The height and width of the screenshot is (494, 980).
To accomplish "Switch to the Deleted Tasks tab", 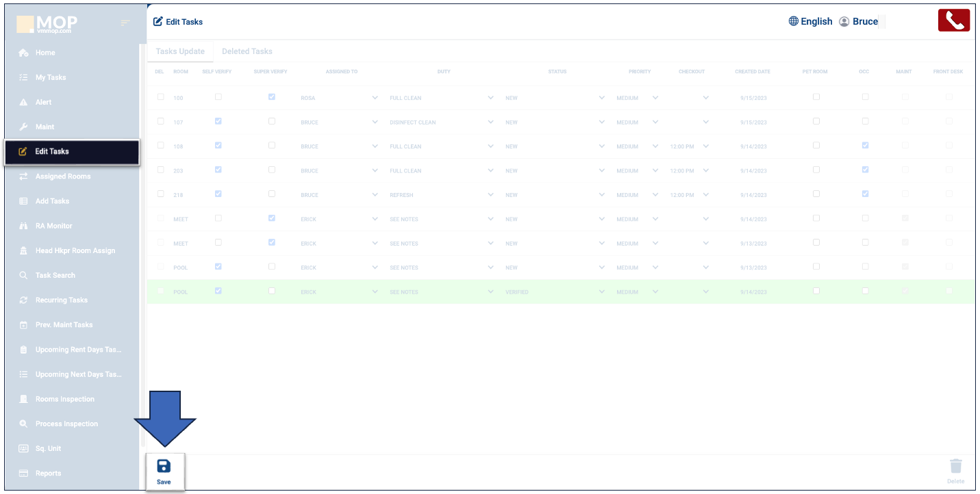I will tap(247, 51).
